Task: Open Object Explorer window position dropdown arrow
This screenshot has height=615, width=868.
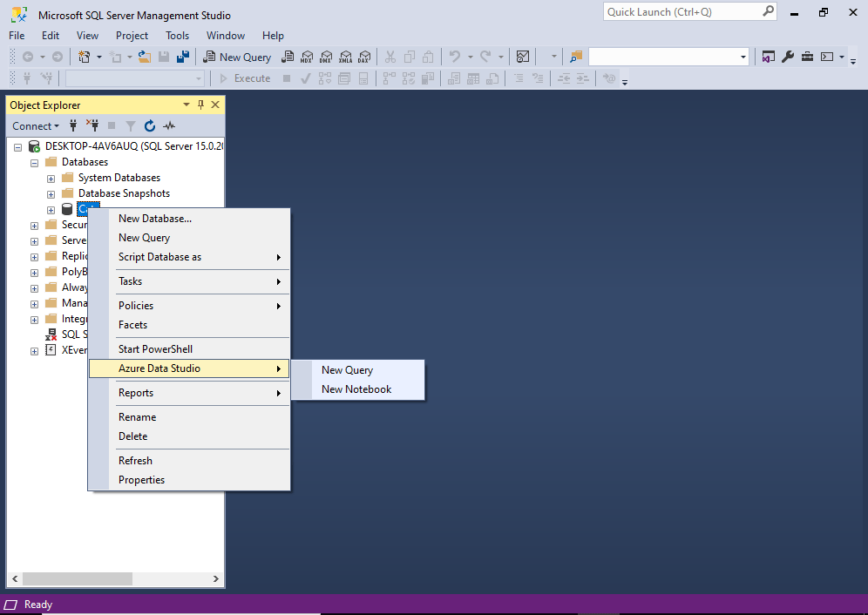Action: click(x=186, y=105)
